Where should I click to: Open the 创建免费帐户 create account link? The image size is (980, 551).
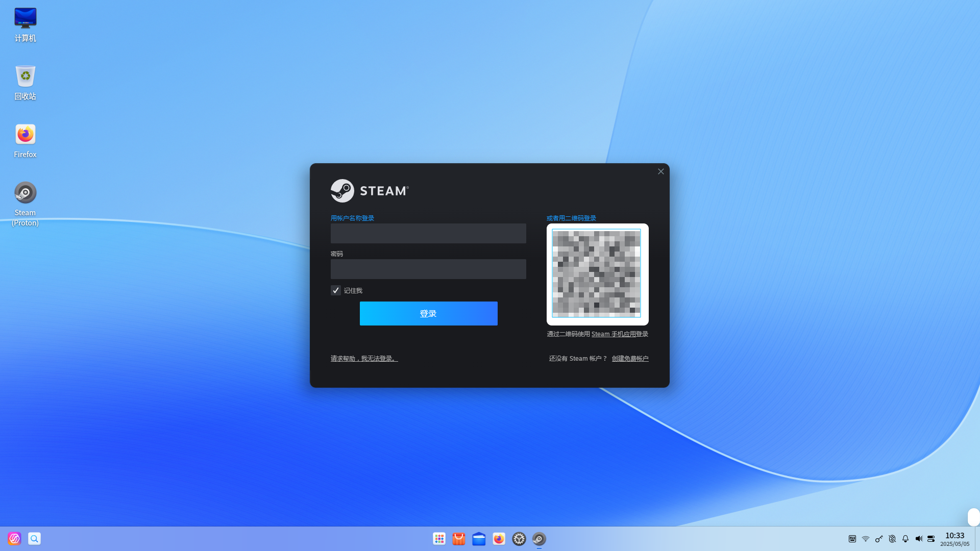[x=630, y=359]
